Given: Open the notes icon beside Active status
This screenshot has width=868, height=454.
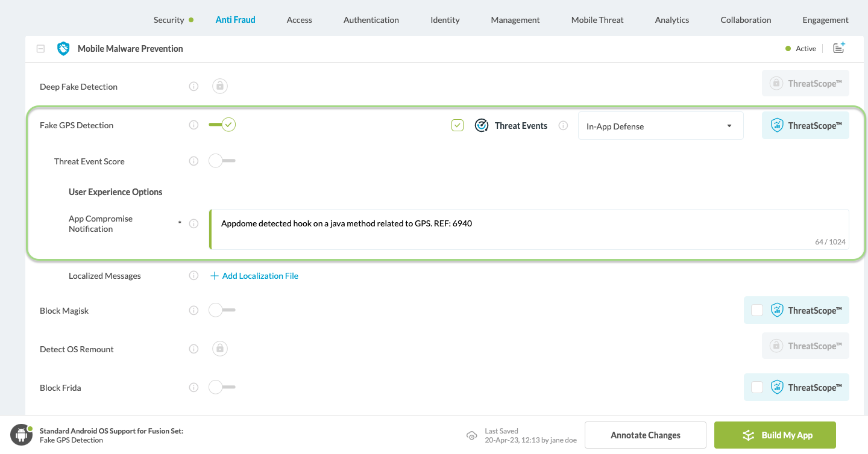Looking at the screenshot, I should pos(838,48).
